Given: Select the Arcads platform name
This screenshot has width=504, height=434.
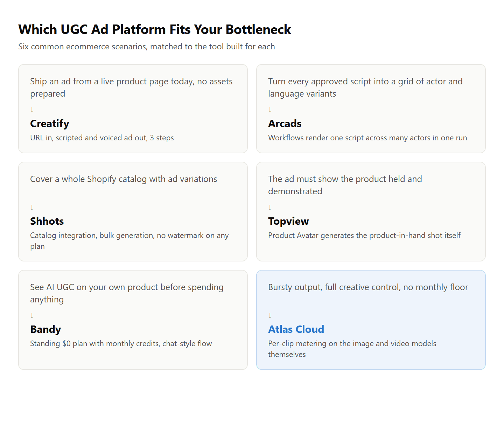Looking at the screenshot, I should (x=285, y=124).
